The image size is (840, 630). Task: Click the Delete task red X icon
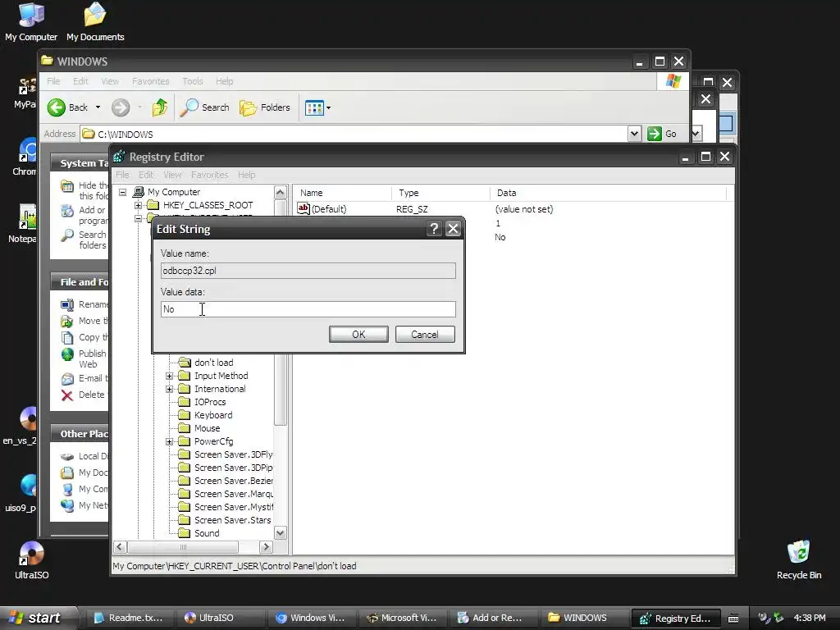coord(67,395)
